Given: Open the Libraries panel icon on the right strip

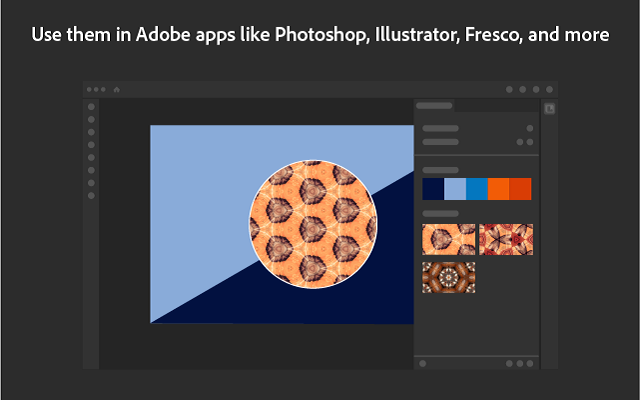Looking at the screenshot, I should click(x=549, y=109).
